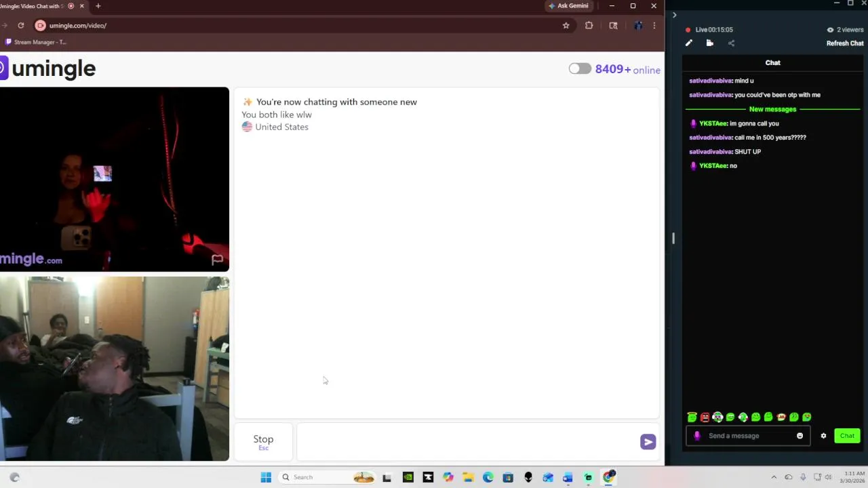Bookmark this page with the star icon

click(566, 26)
